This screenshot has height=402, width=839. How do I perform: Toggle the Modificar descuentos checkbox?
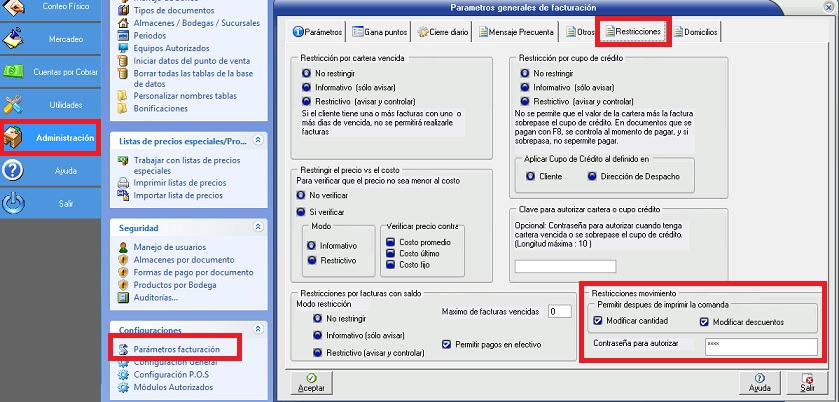coord(705,321)
